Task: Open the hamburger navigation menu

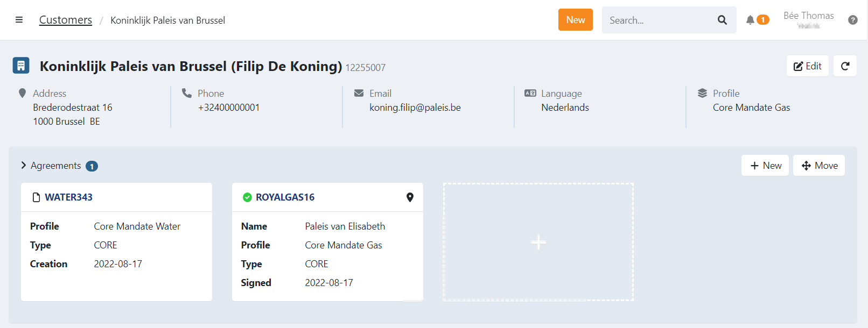Action: click(19, 20)
